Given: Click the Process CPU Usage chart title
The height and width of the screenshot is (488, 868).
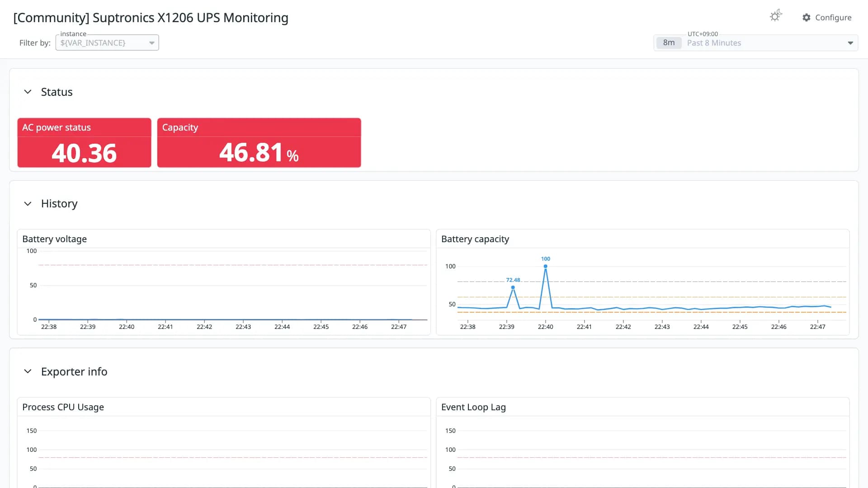Looking at the screenshot, I should pyautogui.click(x=63, y=407).
